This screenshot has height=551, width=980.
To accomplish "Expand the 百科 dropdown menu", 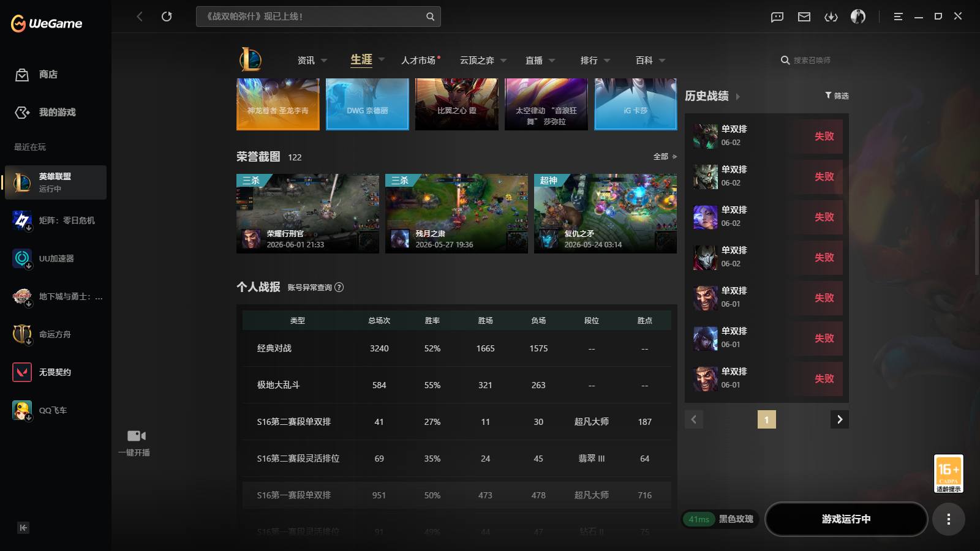I will [x=662, y=61].
